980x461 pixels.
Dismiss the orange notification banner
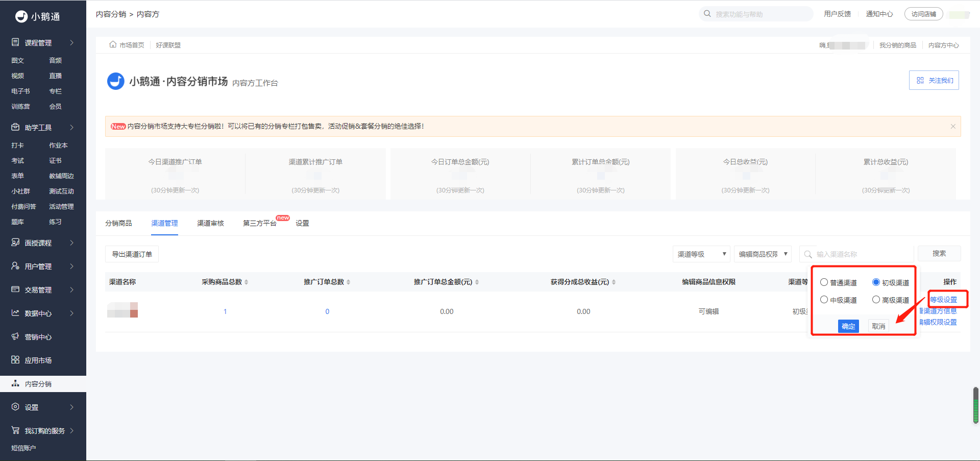952,127
